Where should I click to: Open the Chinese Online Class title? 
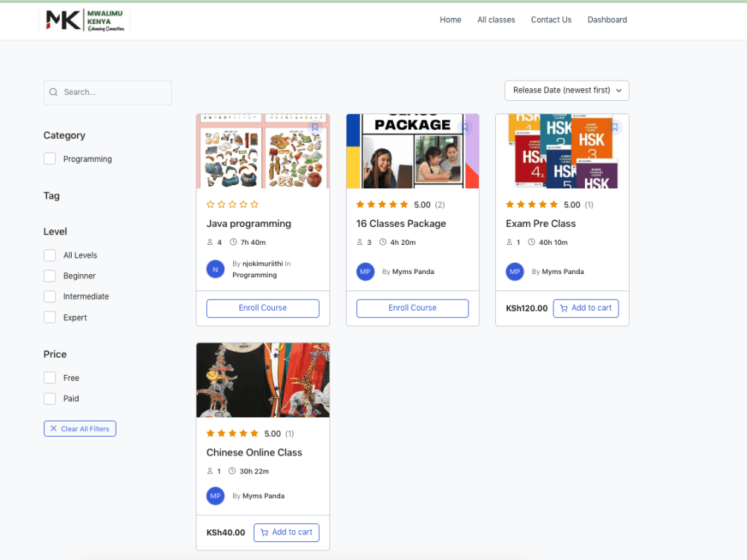click(255, 452)
